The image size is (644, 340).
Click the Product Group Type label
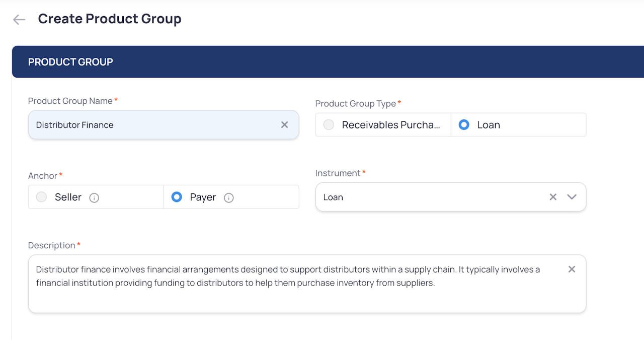[356, 103]
